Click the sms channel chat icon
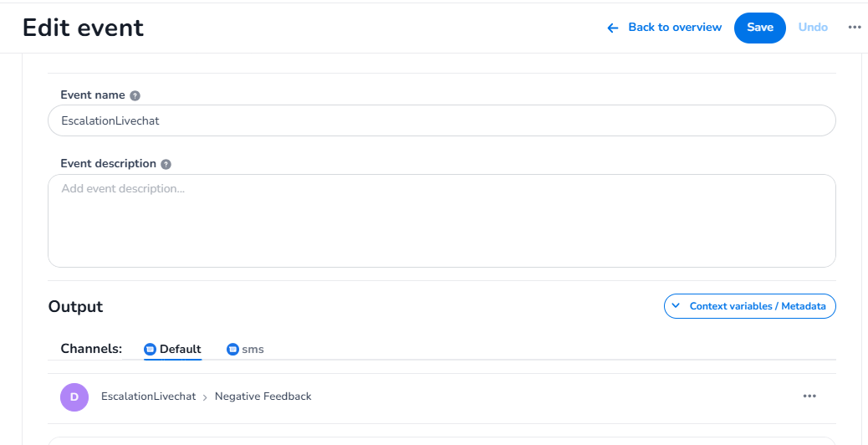 tap(232, 349)
